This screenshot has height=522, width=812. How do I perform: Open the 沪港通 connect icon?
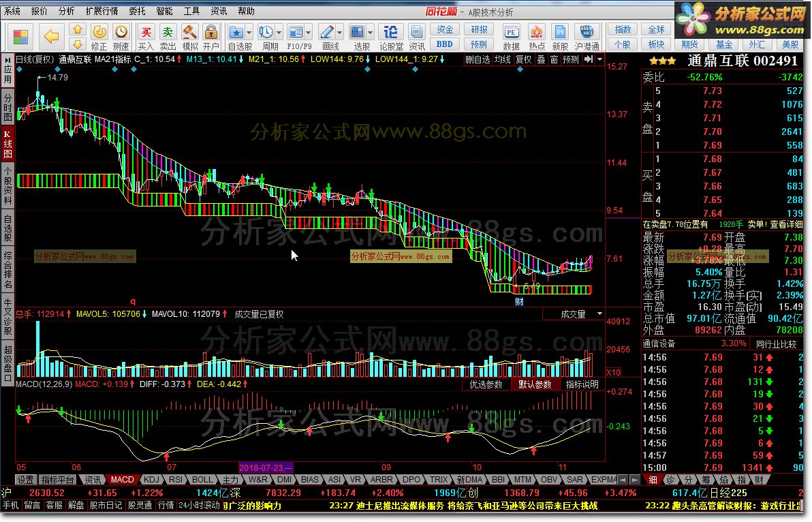(x=587, y=37)
